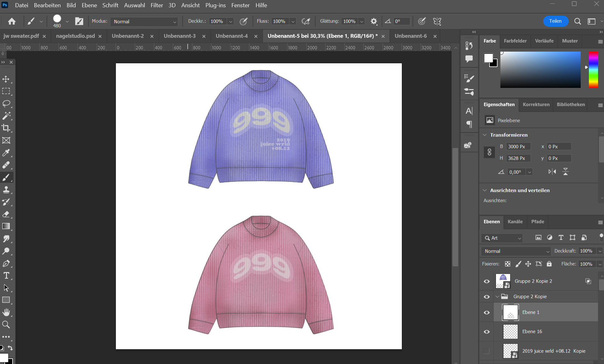
Task: Select the Clone Stamp tool
Action: pos(6,190)
